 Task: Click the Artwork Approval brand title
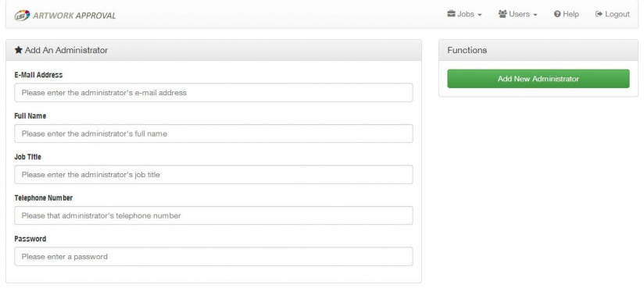coord(74,16)
